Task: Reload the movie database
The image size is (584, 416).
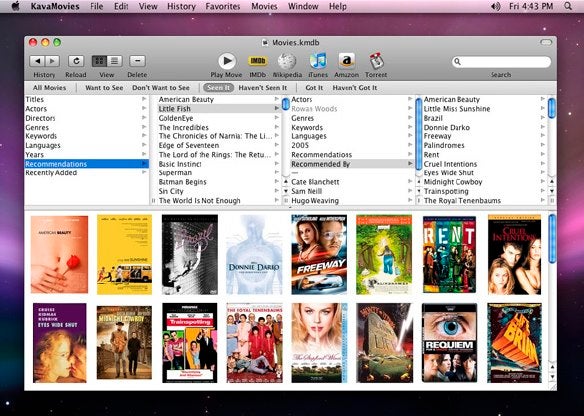Action: [76, 61]
